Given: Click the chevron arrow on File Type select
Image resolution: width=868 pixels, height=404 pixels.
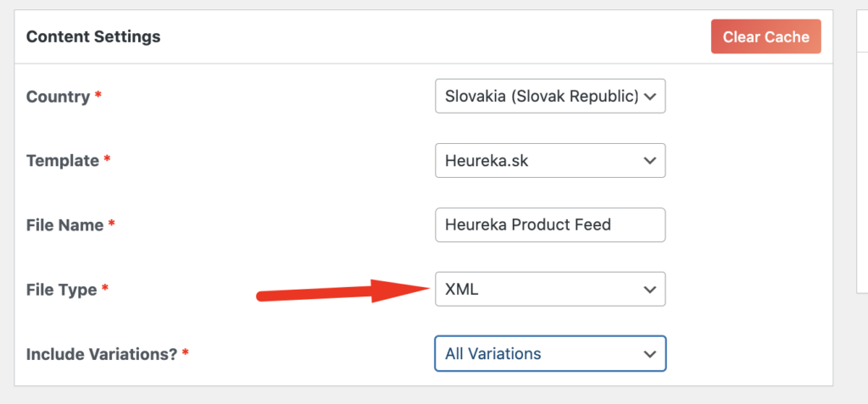Looking at the screenshot, I should [650, 290].
